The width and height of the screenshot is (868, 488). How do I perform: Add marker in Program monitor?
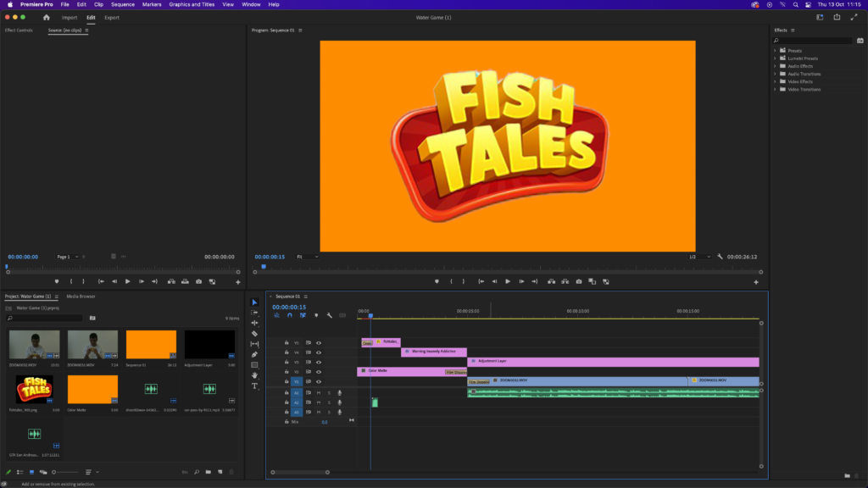point(437,281)
